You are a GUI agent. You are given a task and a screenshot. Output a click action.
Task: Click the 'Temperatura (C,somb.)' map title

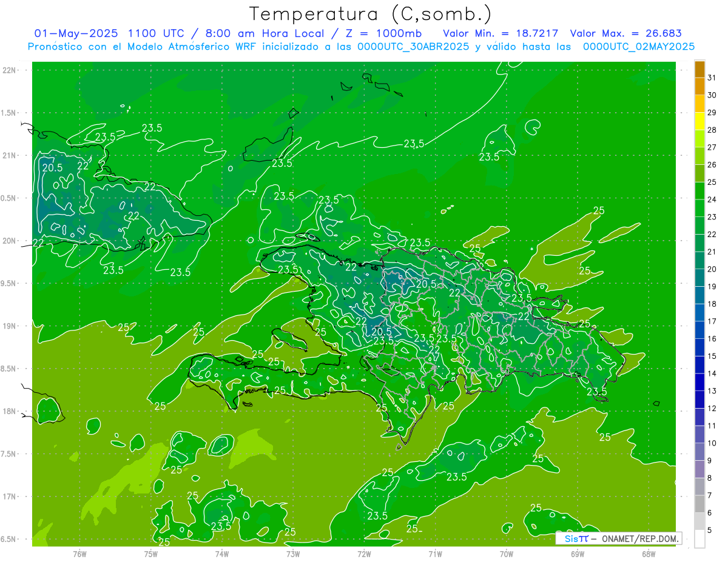(x=370, y=14)
